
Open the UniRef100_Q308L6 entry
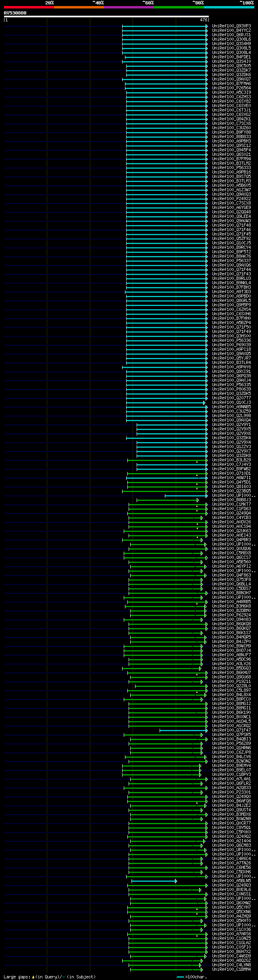[231, 39]
